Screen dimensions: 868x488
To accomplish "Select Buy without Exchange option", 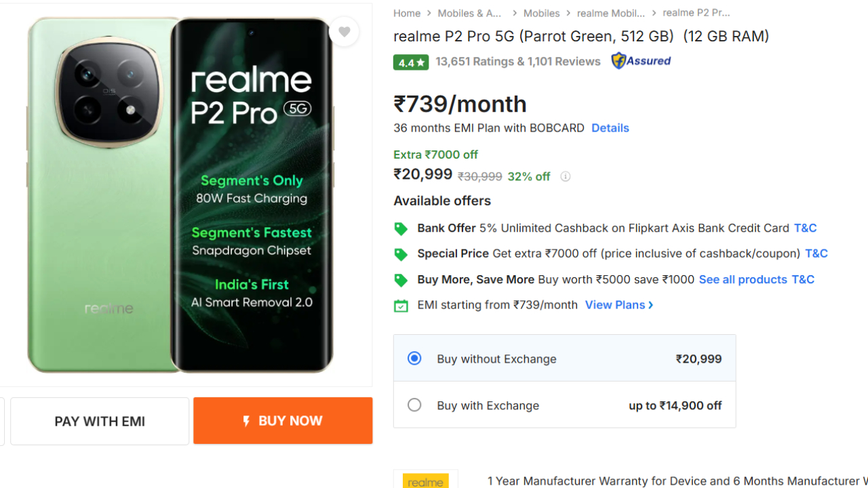I will 414,359.
